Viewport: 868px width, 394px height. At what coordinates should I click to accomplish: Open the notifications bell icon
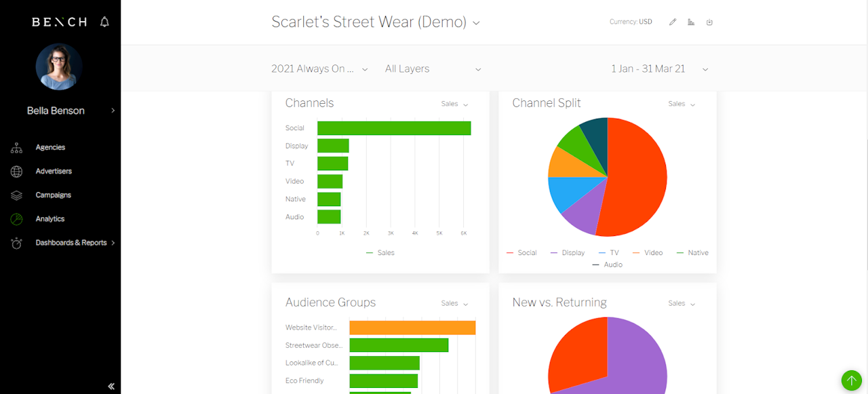pos(104,22)
